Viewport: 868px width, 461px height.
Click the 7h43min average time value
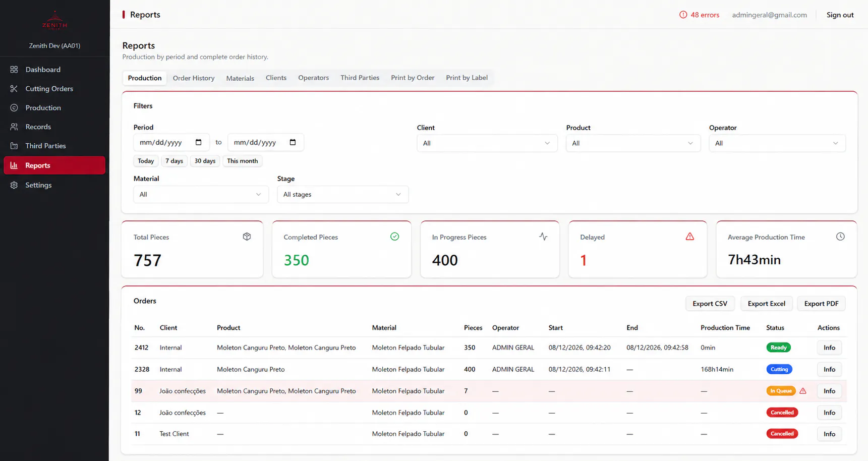click(754, 260)
